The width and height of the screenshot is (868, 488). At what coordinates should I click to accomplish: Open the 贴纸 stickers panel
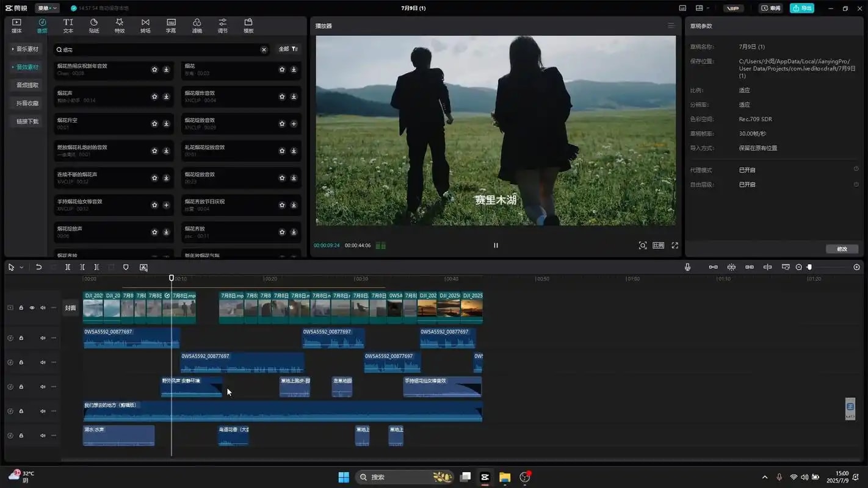(x=94, y=25)
